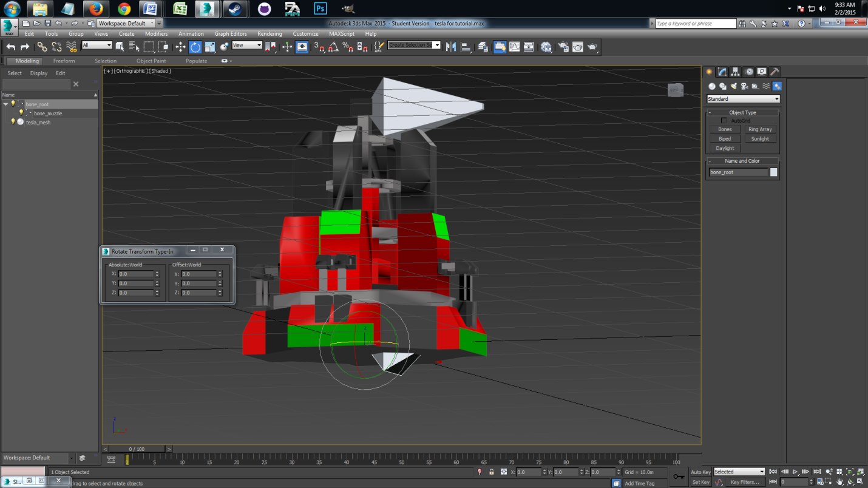Select the Lights create category

734,86
